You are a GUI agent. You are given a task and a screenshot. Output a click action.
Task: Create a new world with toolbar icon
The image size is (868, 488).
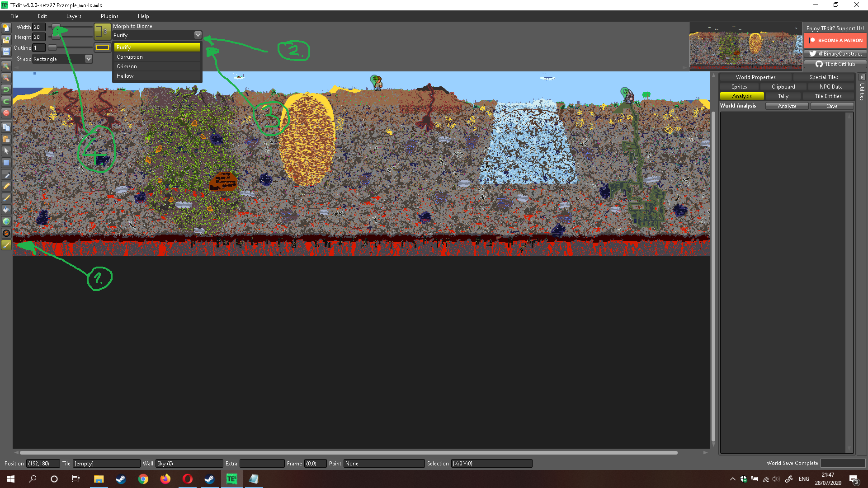[x=6, y=28]
